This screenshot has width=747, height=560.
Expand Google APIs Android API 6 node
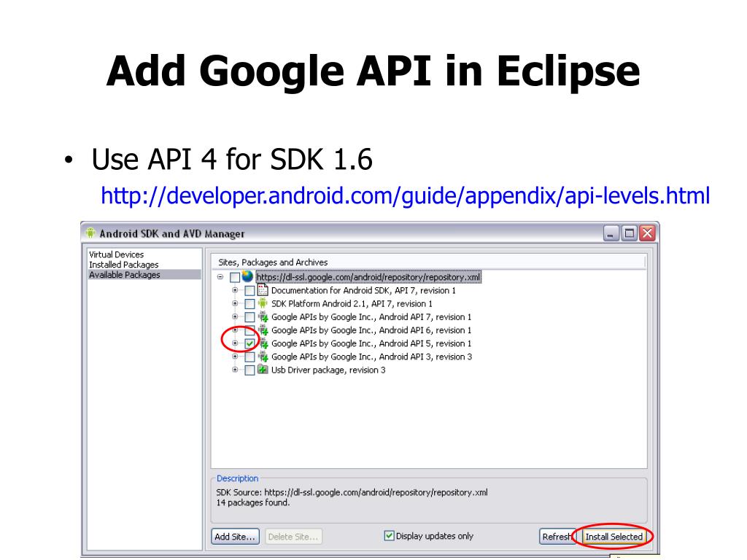pyautogui.click(x=235, y=330)
